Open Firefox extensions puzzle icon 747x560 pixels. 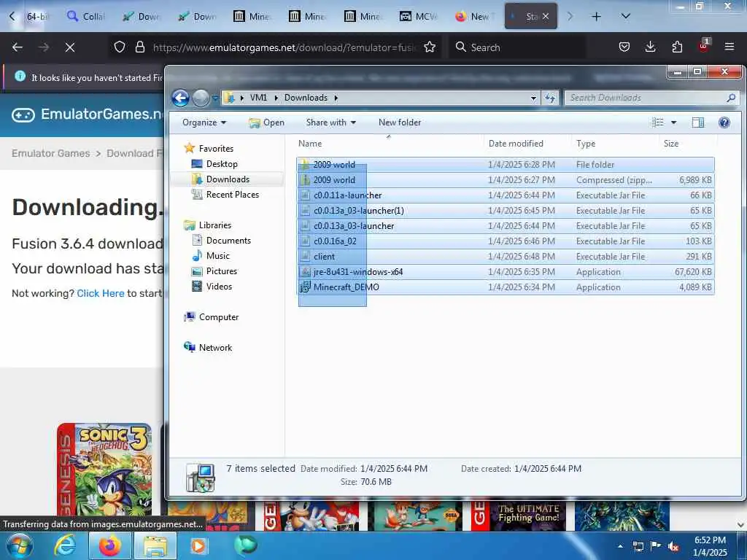pyautogui.click(x=677, y=47)
